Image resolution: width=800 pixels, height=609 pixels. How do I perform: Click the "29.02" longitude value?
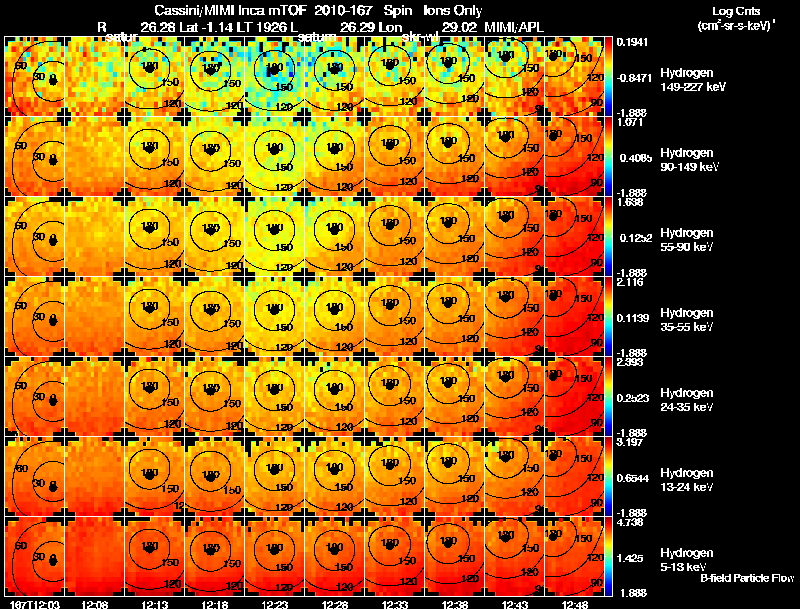(458, 27)
